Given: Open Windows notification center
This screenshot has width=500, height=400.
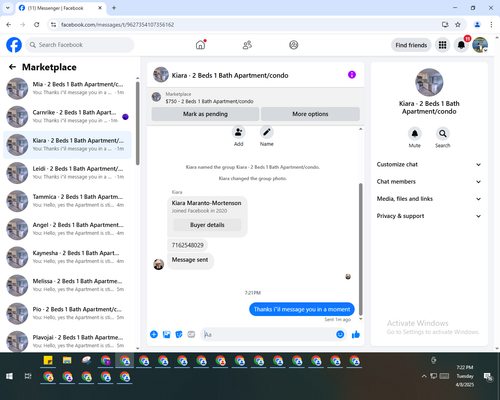Looking at the screenshot, I should 488,376.
